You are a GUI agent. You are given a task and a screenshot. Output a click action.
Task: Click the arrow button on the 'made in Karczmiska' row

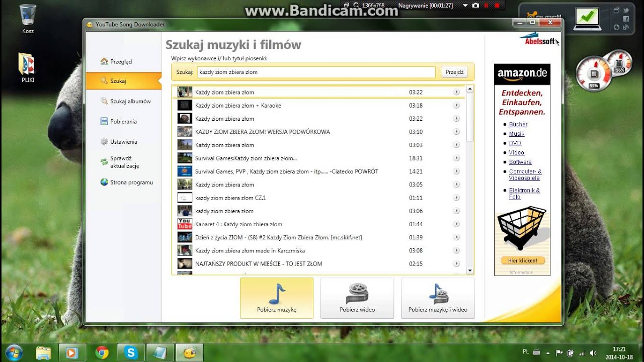(456, 251)
